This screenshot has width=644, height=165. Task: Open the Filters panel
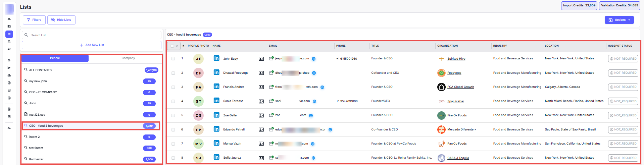pyautogui.click(x=34, y=20)
